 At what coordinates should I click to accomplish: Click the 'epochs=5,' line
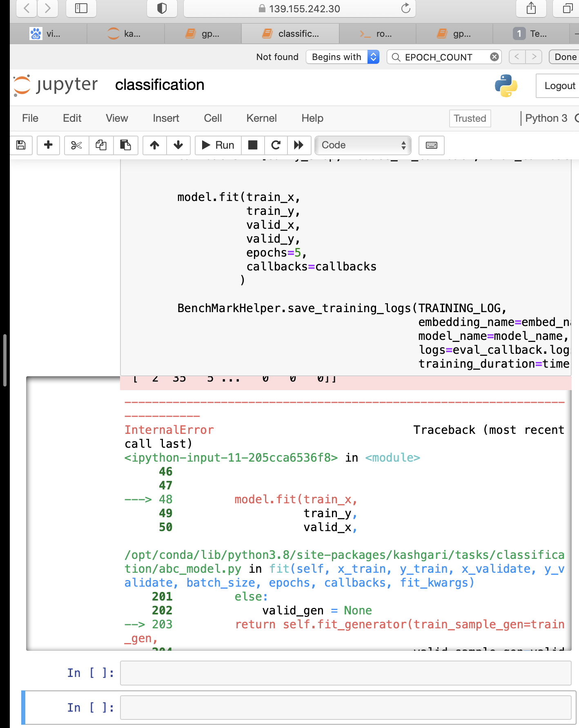click(276, 252)
